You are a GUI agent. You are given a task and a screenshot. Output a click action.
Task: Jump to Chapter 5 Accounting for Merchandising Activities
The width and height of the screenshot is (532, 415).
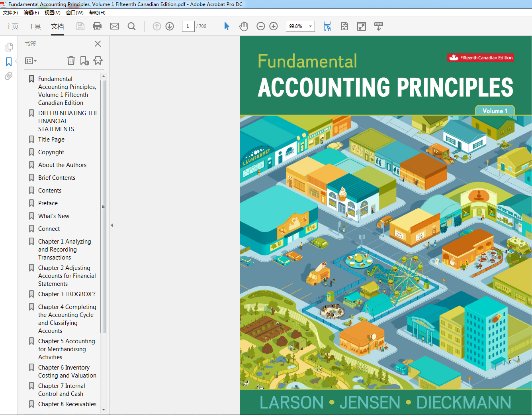pyautogui.click(x=66, y=349)
